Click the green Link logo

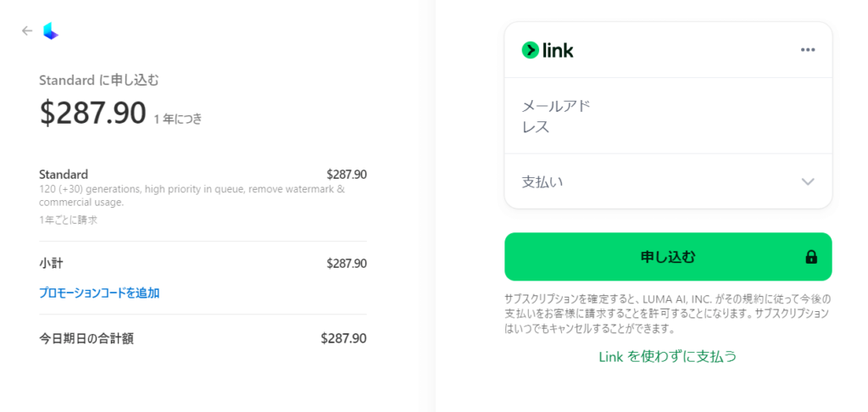click(548, 50)
